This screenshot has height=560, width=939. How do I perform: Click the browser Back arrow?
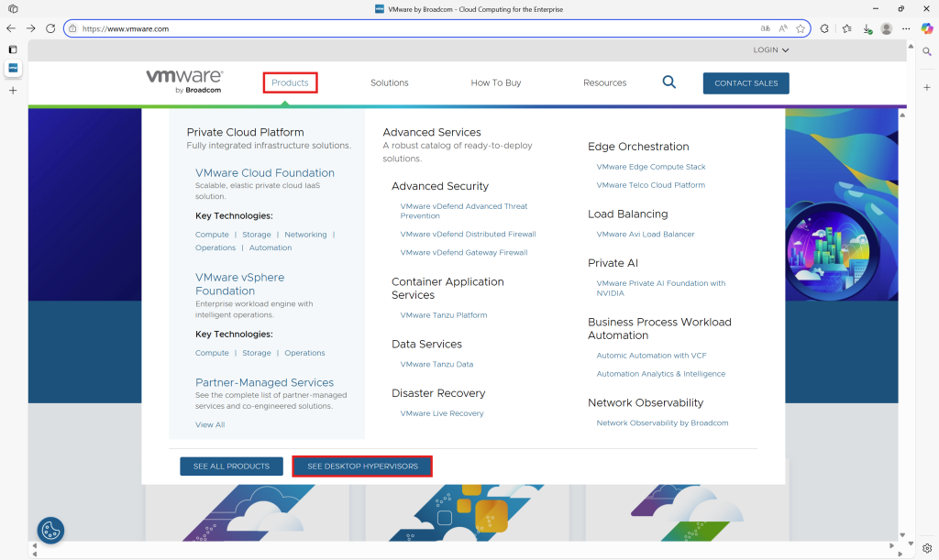pyautogui.click(x=11, y=28)
